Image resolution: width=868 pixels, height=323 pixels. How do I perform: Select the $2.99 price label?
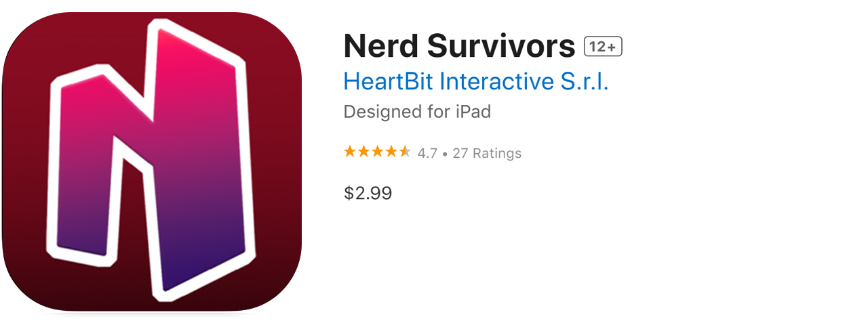pos(368,193)
